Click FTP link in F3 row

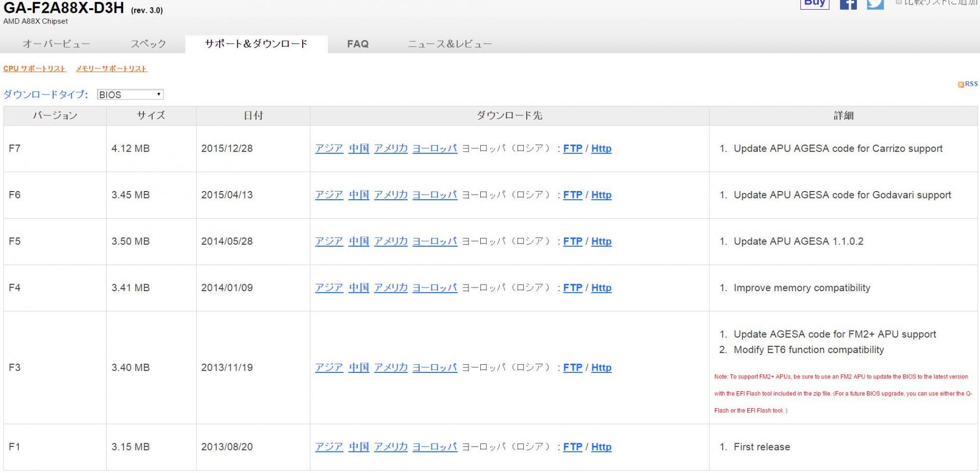(573, 368)
